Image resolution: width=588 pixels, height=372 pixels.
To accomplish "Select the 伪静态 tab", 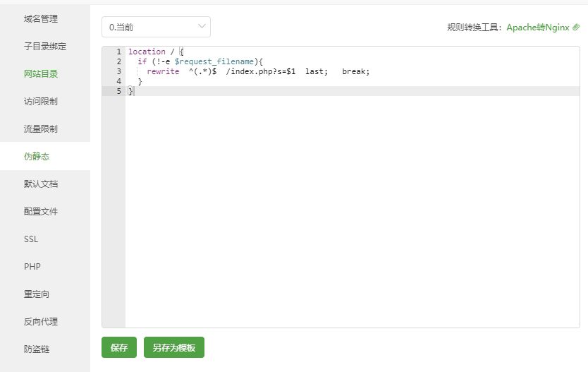I will 37,156.
